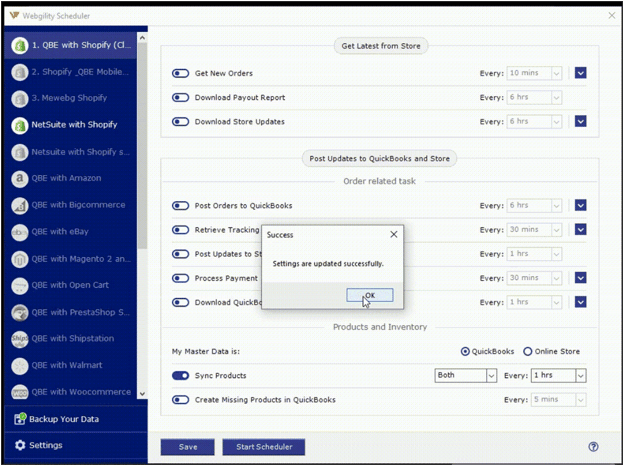
Task: Disable the Sync Products toggle
Action: click(x=181, y=376)
